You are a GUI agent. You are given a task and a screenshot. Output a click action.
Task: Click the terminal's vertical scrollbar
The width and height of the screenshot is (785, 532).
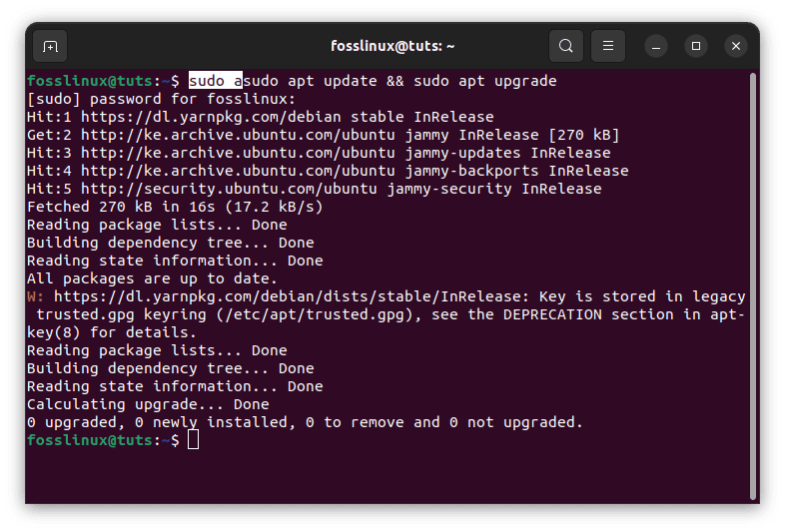tap(752, 279)
